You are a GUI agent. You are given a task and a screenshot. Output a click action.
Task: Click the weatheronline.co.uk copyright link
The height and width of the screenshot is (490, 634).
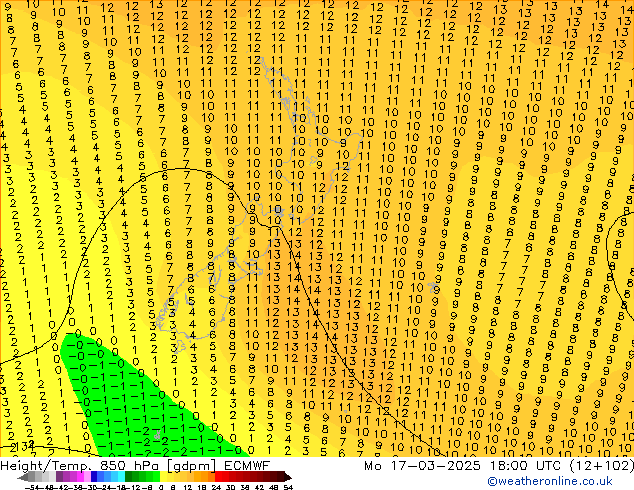tap(550, 481)
